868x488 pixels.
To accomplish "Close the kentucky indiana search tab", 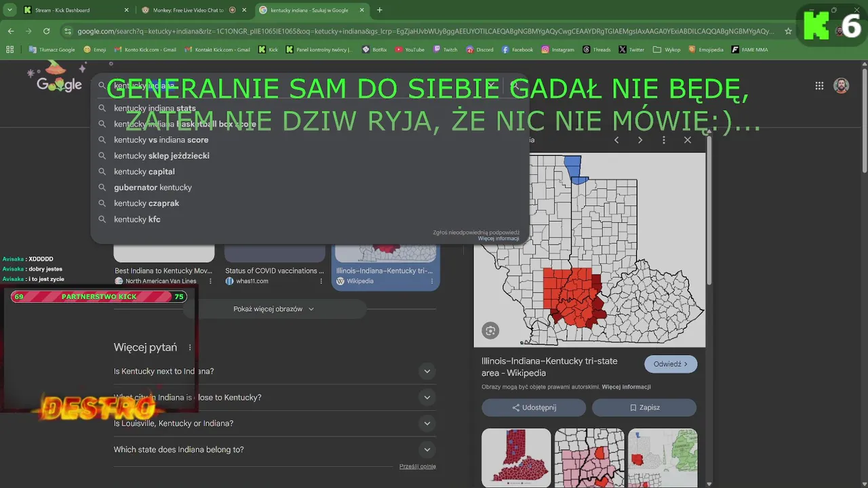I will [362, 10].
